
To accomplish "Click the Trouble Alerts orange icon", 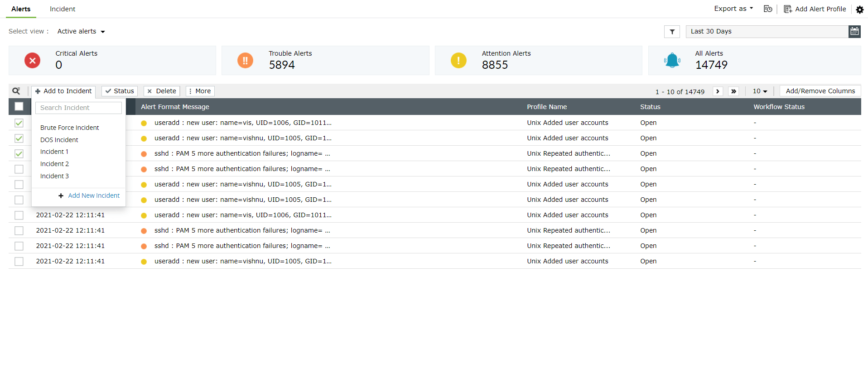I will 245,60.
